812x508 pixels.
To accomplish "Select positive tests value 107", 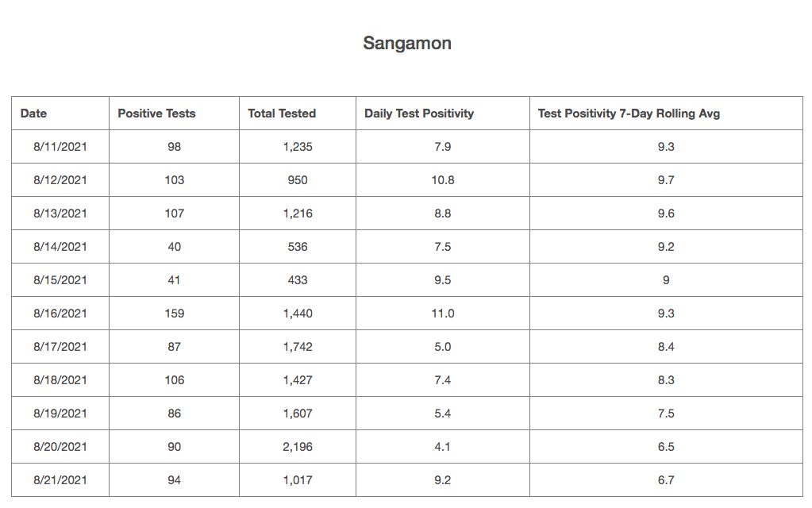I will point(175,214).
